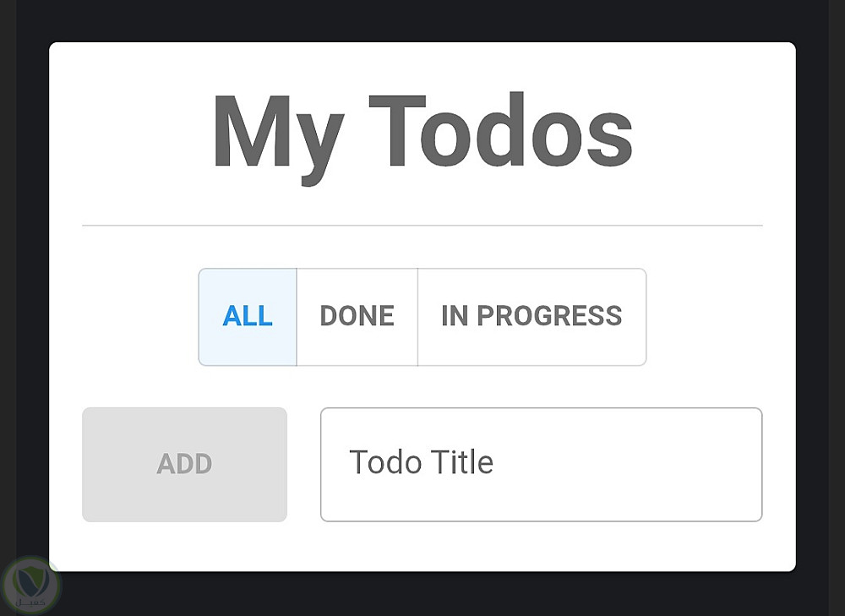The width and height of the screenshot is (845, 616).
Task: Click the circular logo in bottom-left corner
Action: 31,585
